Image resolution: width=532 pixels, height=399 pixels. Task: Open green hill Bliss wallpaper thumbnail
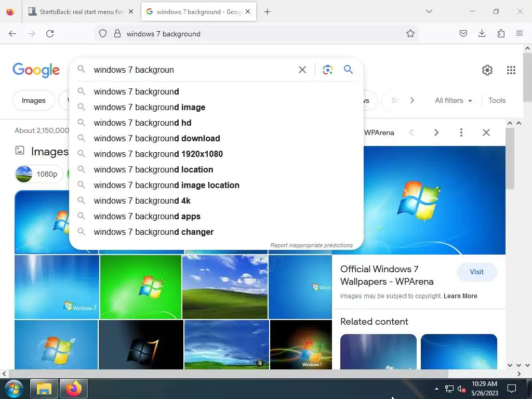[x=225, y=287]
